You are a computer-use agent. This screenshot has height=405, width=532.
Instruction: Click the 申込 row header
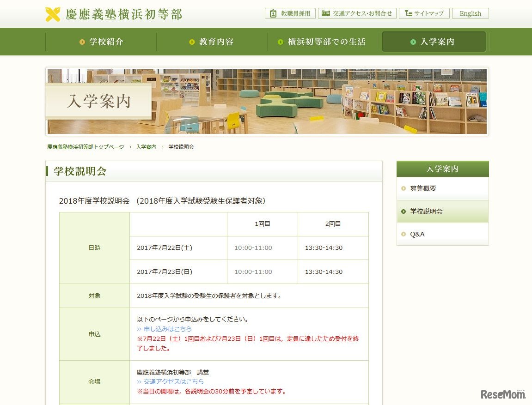click(x=94, y=334)
